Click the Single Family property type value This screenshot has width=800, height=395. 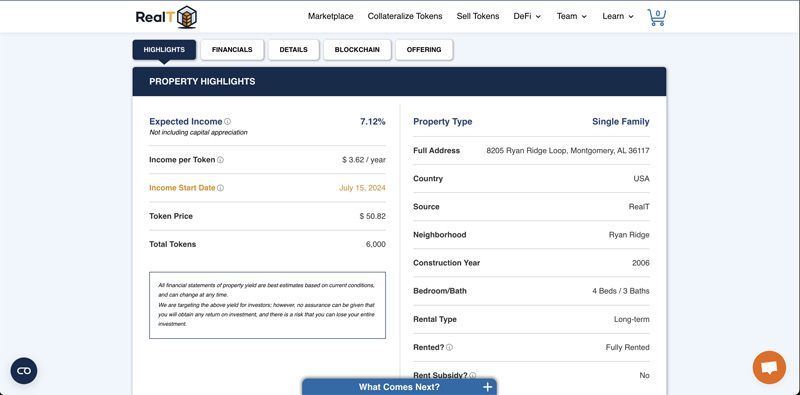click(621, 121)
